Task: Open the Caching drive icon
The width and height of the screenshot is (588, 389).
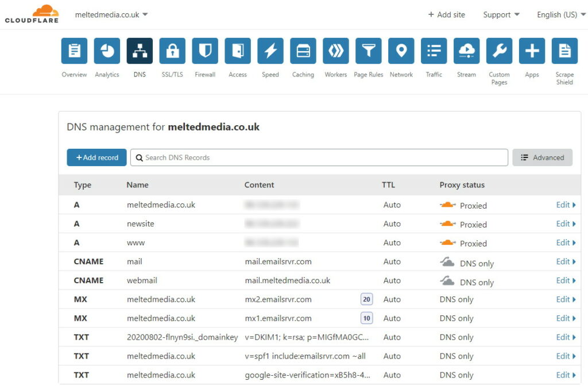Action: pyautogui.click(x=303, y=51)
